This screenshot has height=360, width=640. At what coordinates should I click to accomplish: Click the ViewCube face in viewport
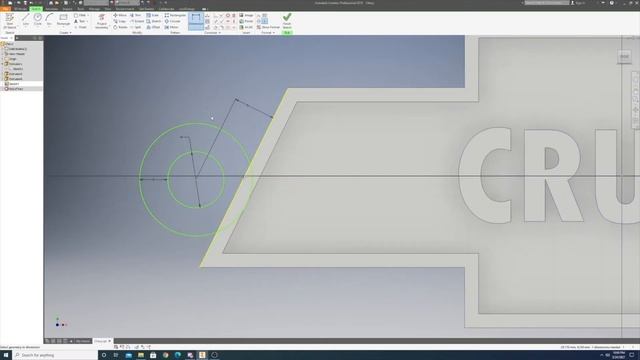pos(624,57)
